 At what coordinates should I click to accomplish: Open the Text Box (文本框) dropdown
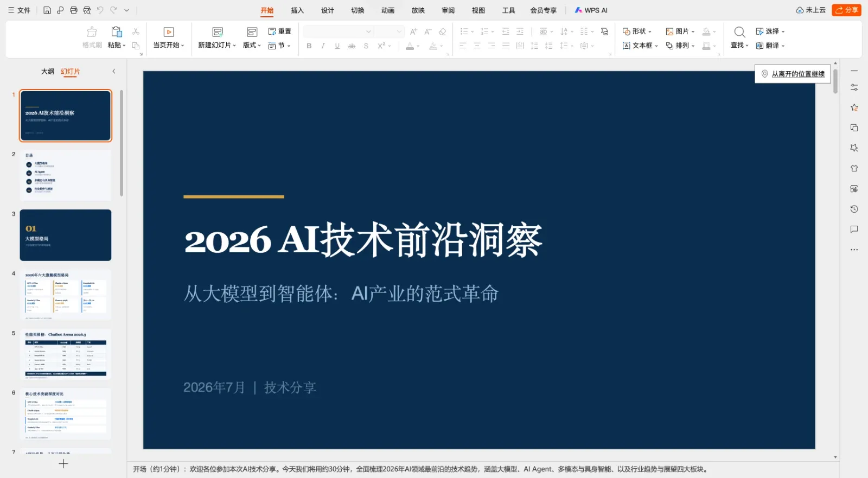click(640, 46)
